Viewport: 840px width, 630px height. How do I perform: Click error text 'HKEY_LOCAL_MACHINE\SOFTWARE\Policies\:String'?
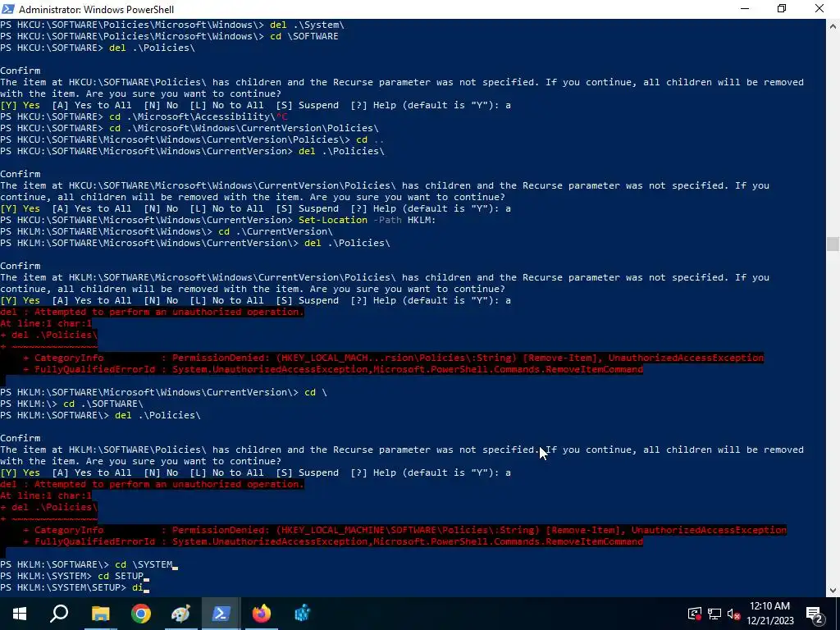click(x=408, y=530)
